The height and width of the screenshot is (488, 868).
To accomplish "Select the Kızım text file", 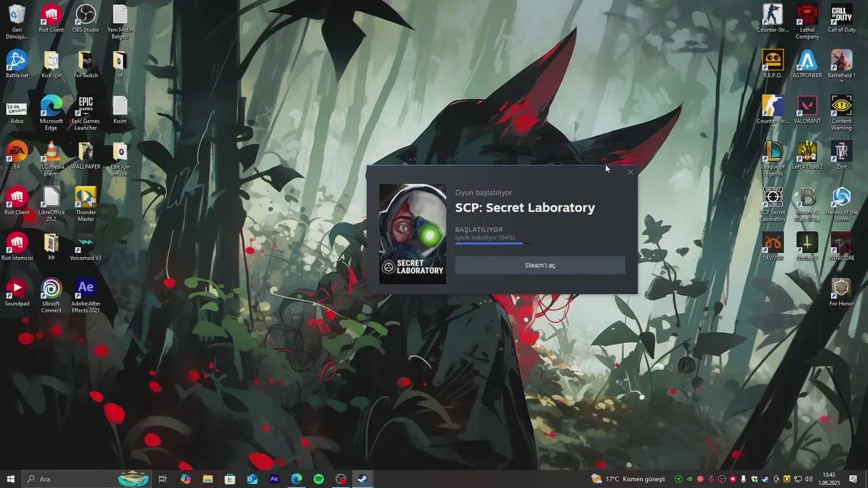I will (x=120, y=110).
